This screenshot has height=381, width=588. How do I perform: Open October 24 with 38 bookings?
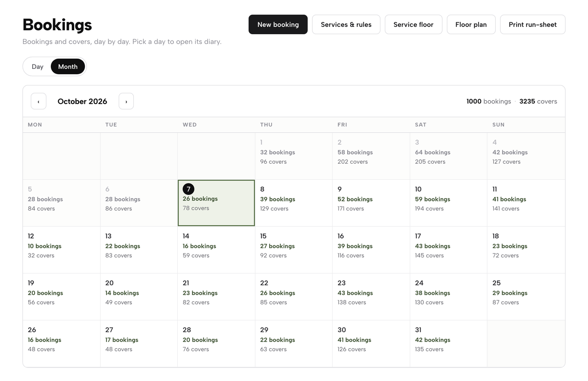coord(448,297)
